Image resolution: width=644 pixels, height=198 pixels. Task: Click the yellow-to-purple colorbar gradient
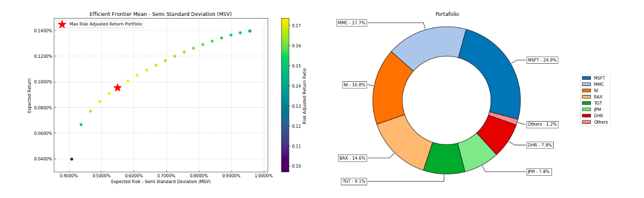285,95
